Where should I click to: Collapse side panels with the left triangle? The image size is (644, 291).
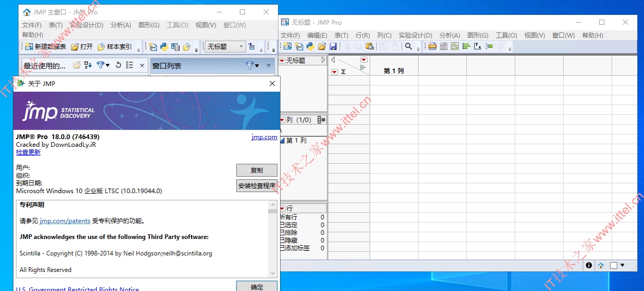click(x=333, y=60)
